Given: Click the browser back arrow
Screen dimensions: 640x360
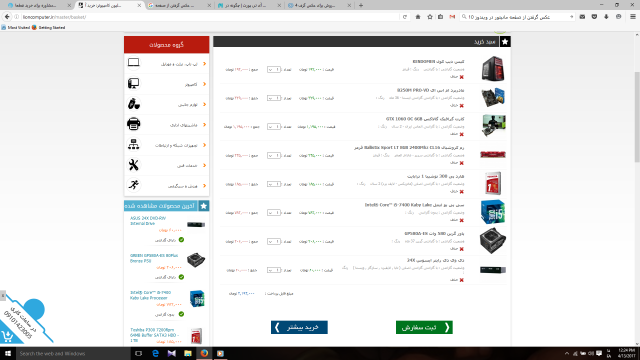Looking at the screenshot, I should pyautogui.click(x=7, y=17).
